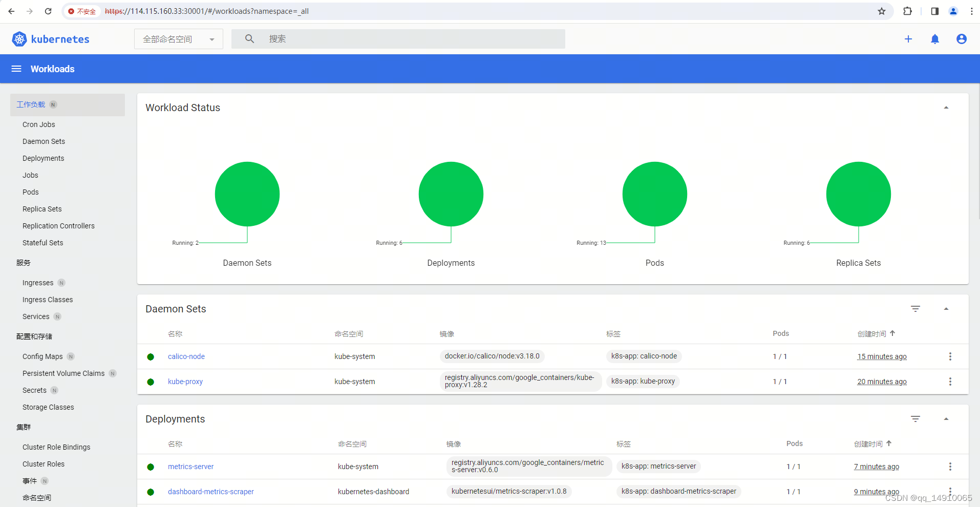Click the browser address bar URL

[x=207, y=11]
